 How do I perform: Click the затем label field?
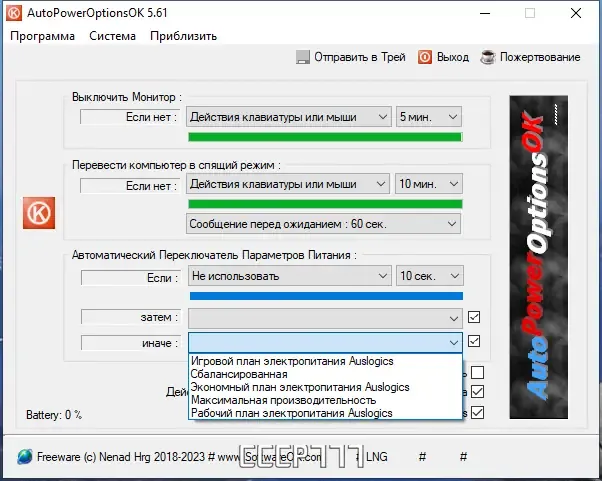click(x=131, y=317)
